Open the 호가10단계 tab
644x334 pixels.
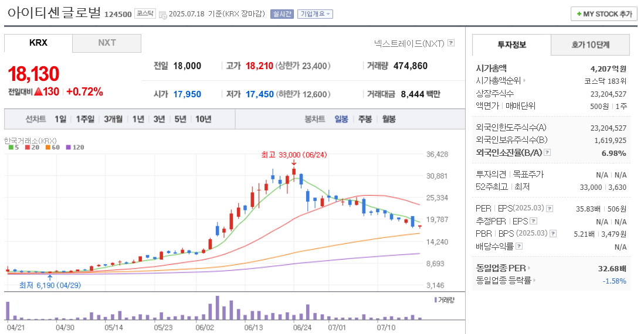click(x=590, y=45)
